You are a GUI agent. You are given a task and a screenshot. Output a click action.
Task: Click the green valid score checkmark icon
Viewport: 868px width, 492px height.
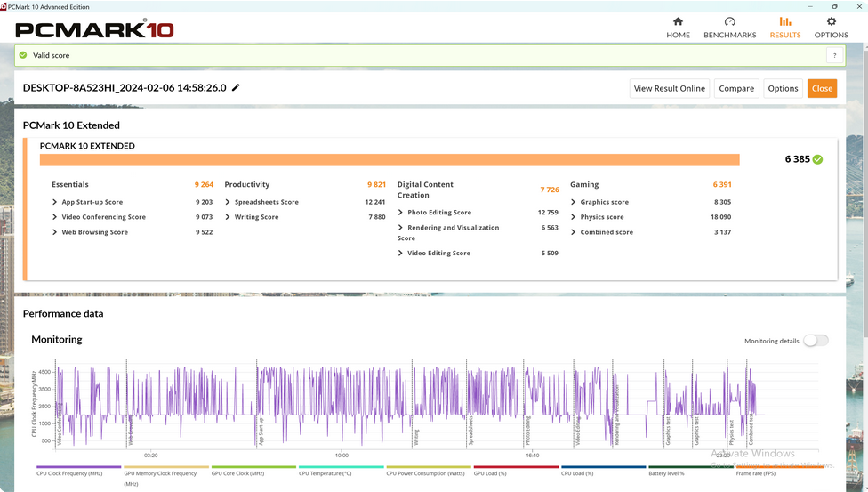[23, 55]
